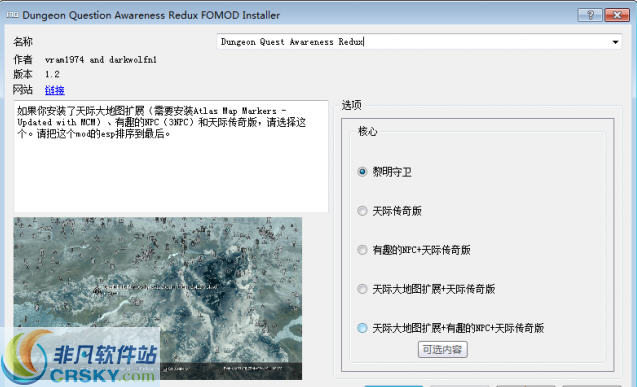
Task: Click the 选项 panel label
Action: click(x=351, y=105)
